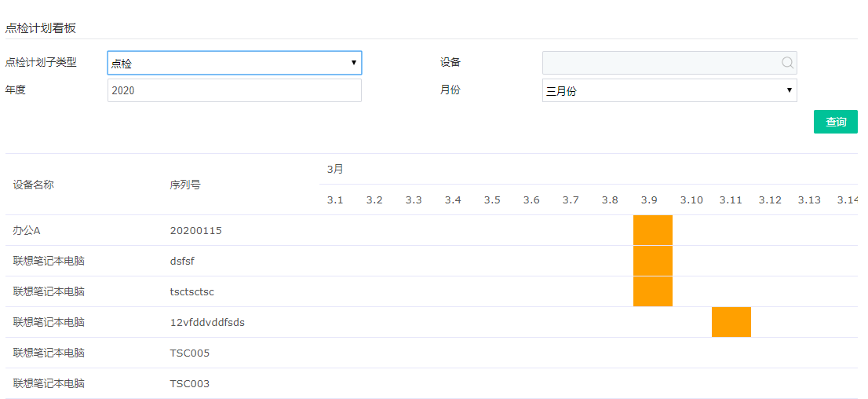Screen dimensions: 868x399
Task: Click the search icon in the 设备 field
Action: click(787, 63)
